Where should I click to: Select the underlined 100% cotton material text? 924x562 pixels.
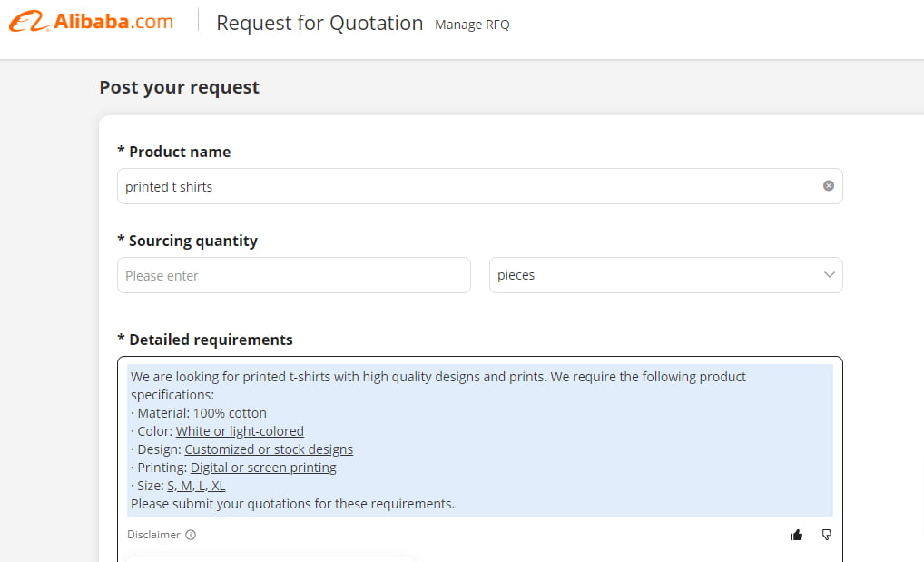point(230,413)
